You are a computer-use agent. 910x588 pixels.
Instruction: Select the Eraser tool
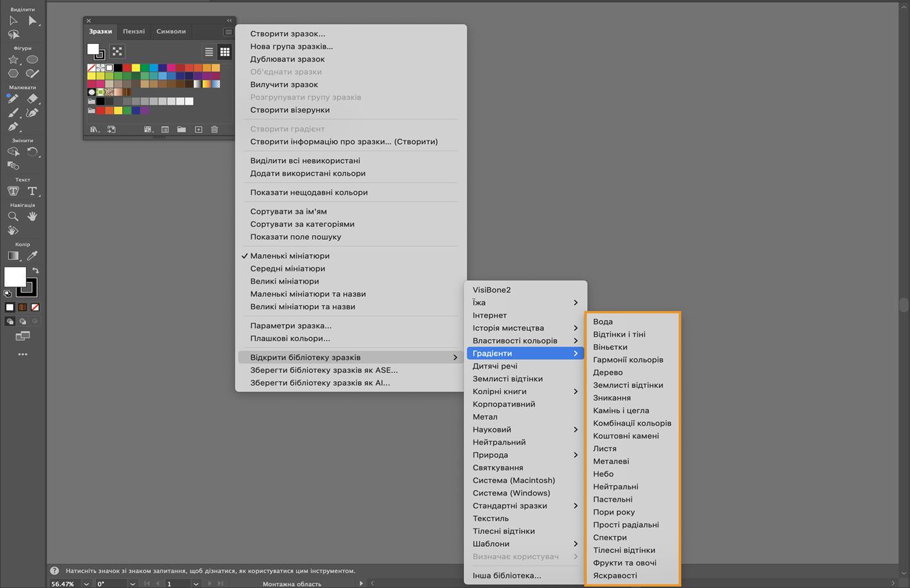click(x=32, y=99)
